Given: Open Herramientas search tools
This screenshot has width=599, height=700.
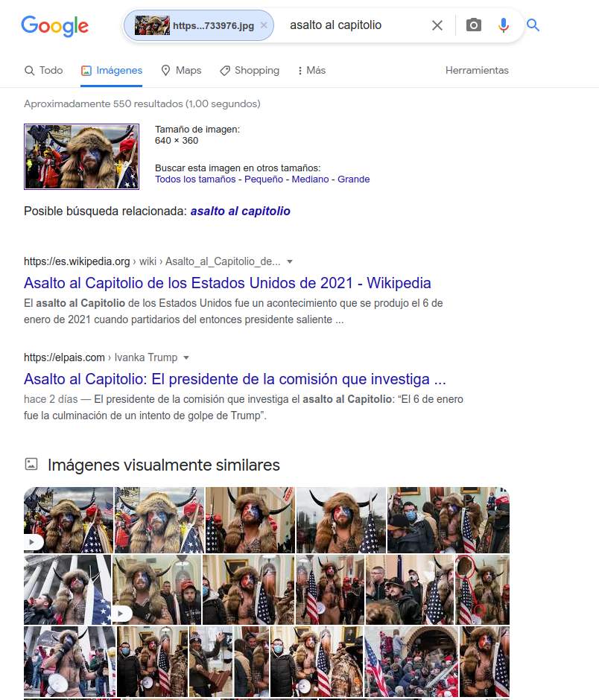Looking at the screenshot, I should [477, 70].
